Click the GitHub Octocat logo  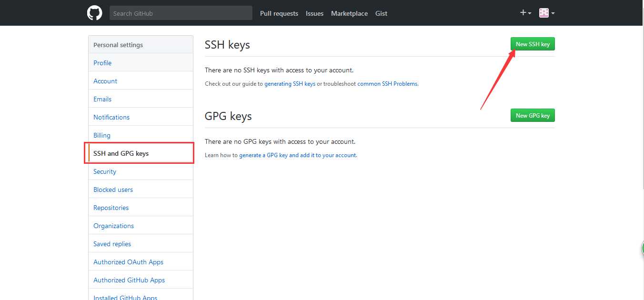click(94, 13)
